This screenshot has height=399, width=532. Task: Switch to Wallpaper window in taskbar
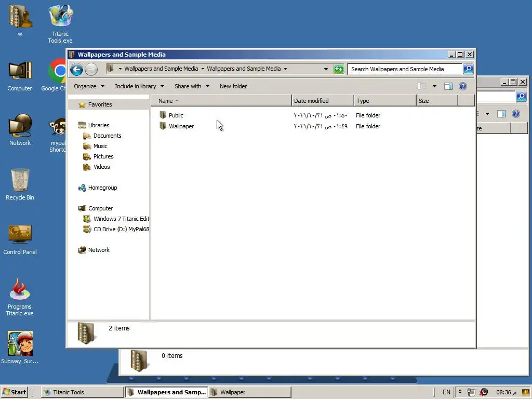click(x=250, y=392)
